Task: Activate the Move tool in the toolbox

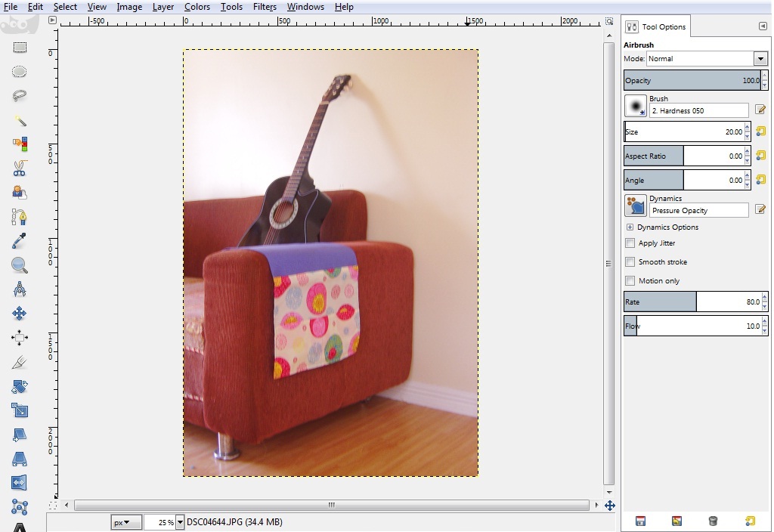Action: (x=20, y=314)
